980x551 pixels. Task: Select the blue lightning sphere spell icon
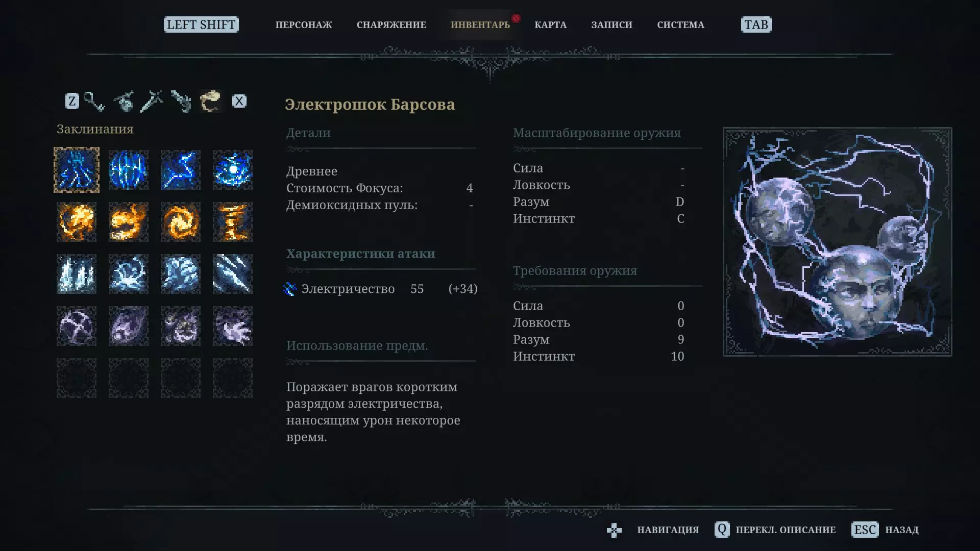pyautogui.click(x=233, y=170)
